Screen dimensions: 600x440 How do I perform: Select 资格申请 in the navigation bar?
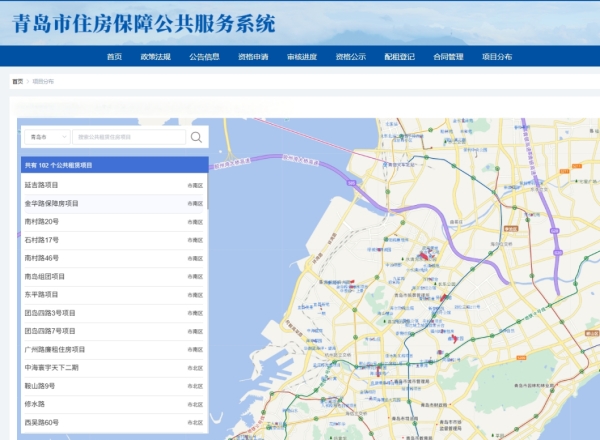click(x=253, y=57)
